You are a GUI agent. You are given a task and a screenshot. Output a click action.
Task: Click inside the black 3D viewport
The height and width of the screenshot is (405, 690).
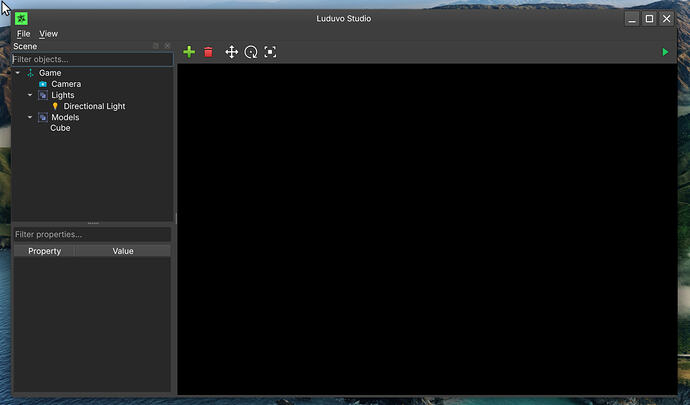427,229
